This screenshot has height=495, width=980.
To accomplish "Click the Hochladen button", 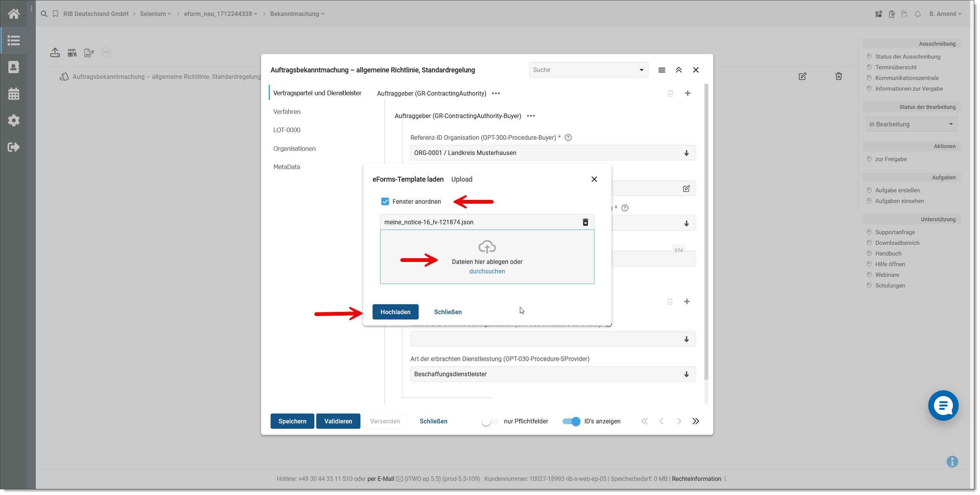I will (395, 312).
